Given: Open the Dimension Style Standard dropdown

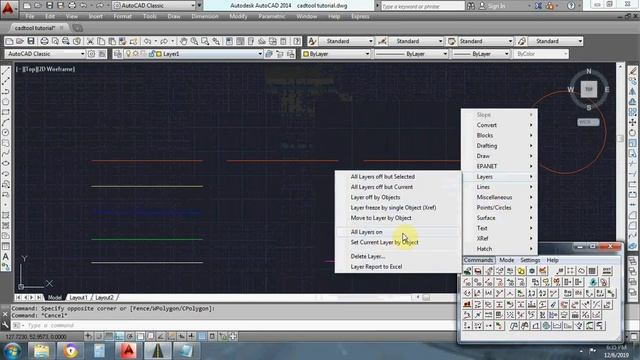Looking at the screenshot, I should click(416, 41).
